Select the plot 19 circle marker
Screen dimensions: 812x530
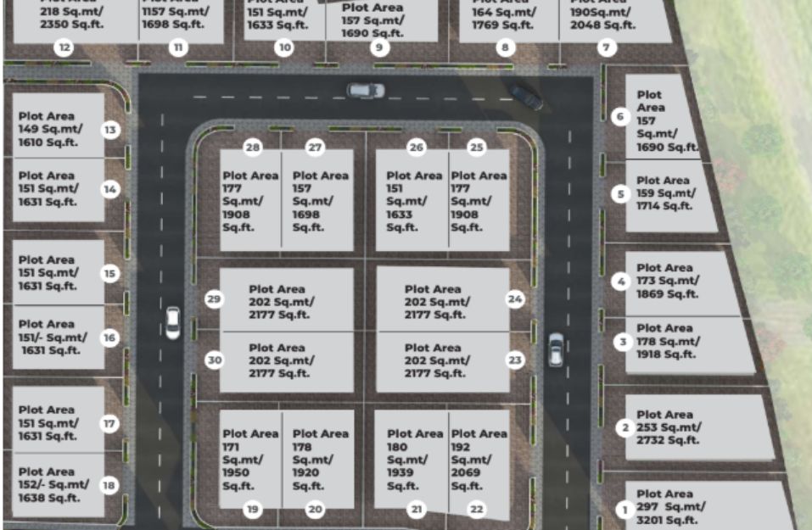[x=252, y=509]
